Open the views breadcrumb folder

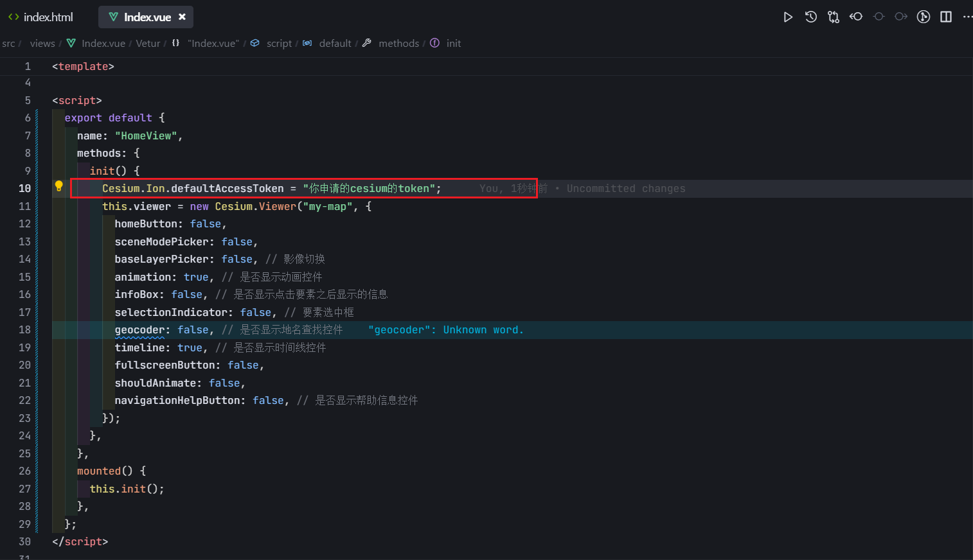(x=42, y=44)
